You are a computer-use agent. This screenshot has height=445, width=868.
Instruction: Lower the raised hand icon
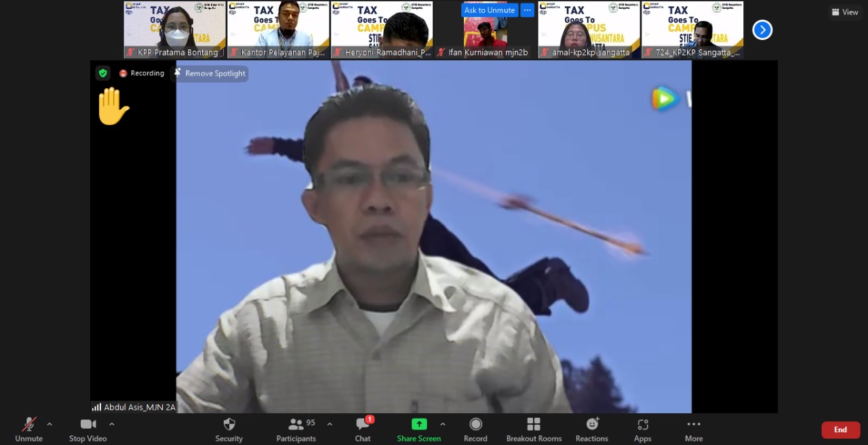(112, 107)
